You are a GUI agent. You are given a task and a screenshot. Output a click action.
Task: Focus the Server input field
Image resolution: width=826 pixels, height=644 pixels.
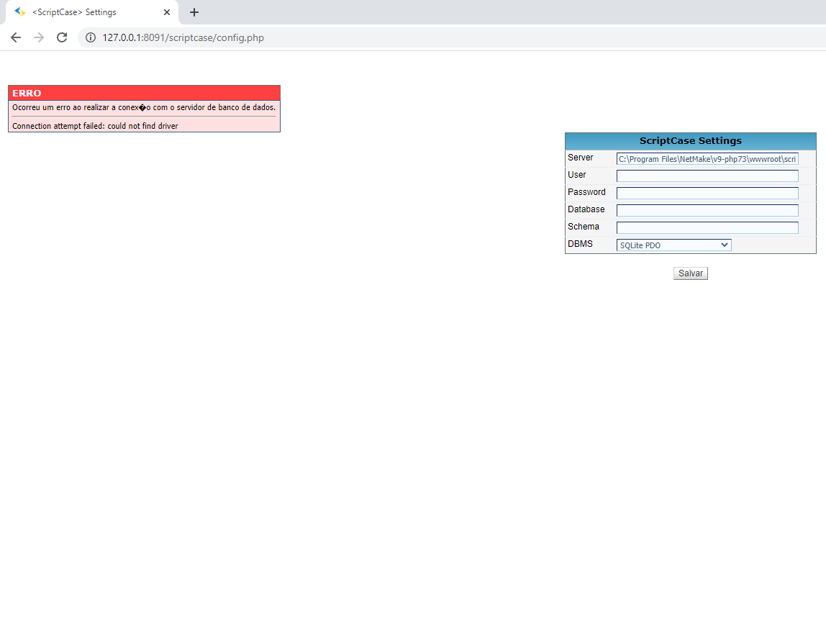pos(707,159)
